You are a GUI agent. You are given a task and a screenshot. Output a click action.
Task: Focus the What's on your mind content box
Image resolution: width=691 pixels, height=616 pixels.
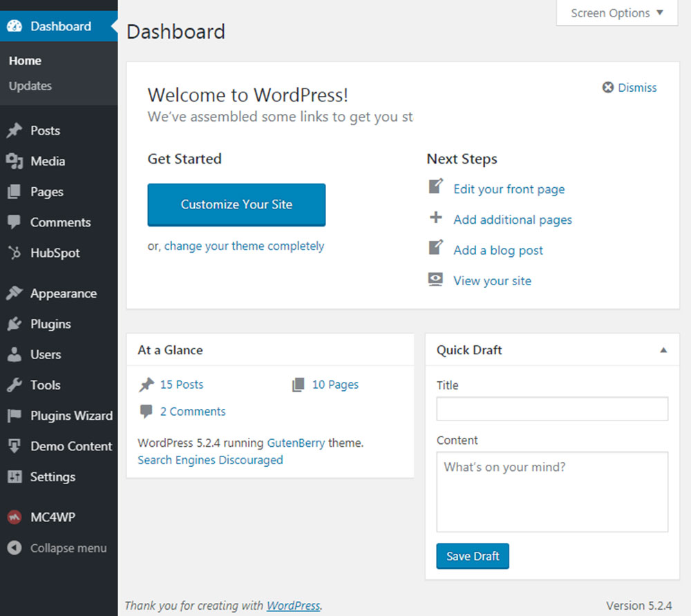point(552,492)
